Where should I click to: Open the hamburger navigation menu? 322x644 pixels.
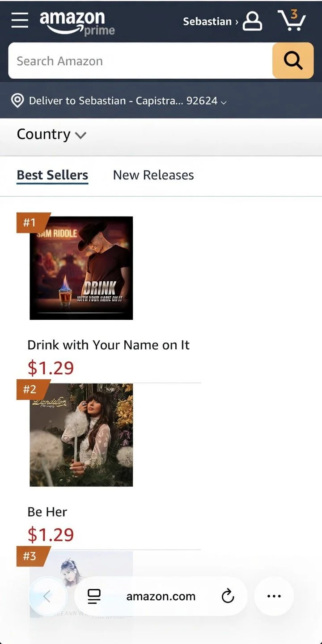[x=20, y=20]
